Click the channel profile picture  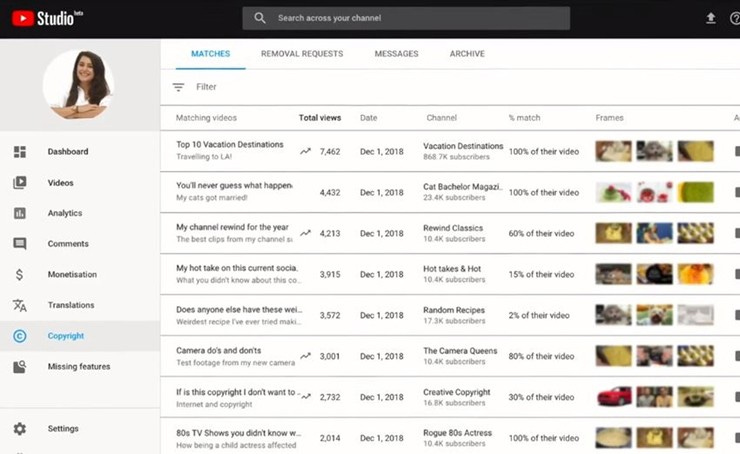coord(78,84)
